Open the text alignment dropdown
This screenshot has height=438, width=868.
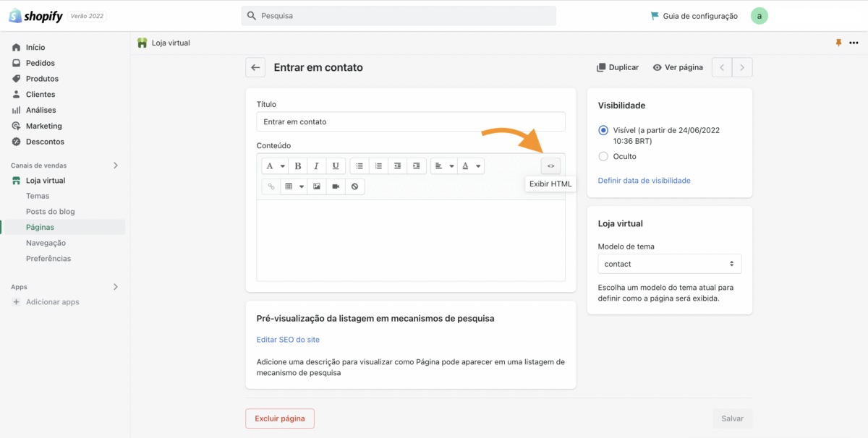443,166
